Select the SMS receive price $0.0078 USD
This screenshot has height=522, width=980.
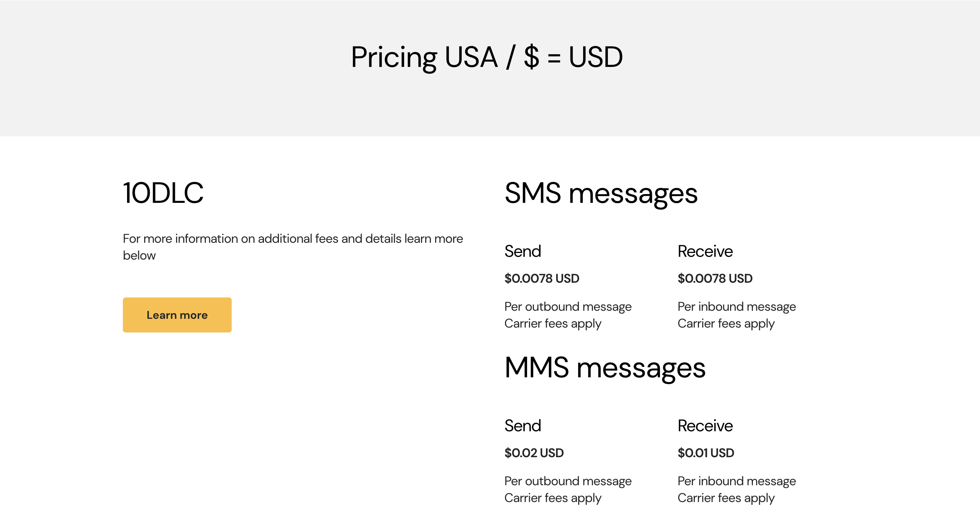(x=715, y=278)
